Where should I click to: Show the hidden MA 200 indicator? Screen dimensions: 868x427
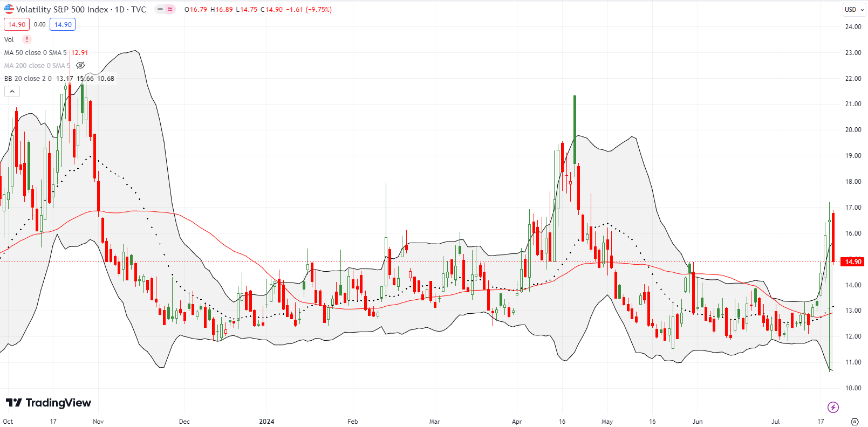click(80, 65)
